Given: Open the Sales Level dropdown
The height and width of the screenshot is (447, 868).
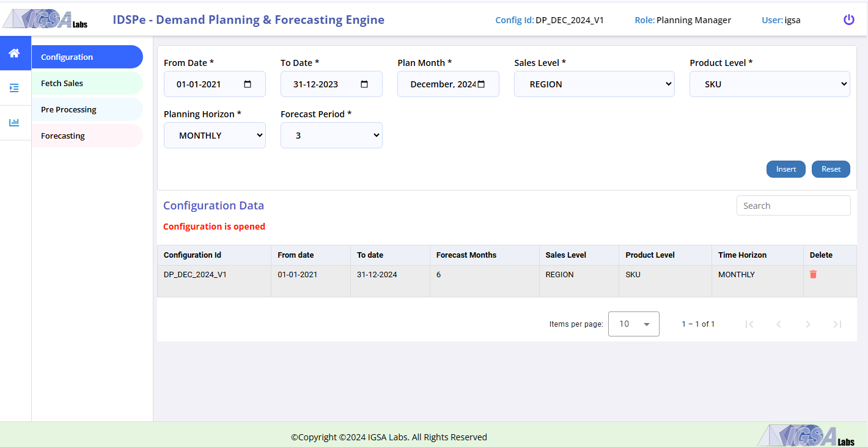Looking at the screenshot, I should coord(594,84).
